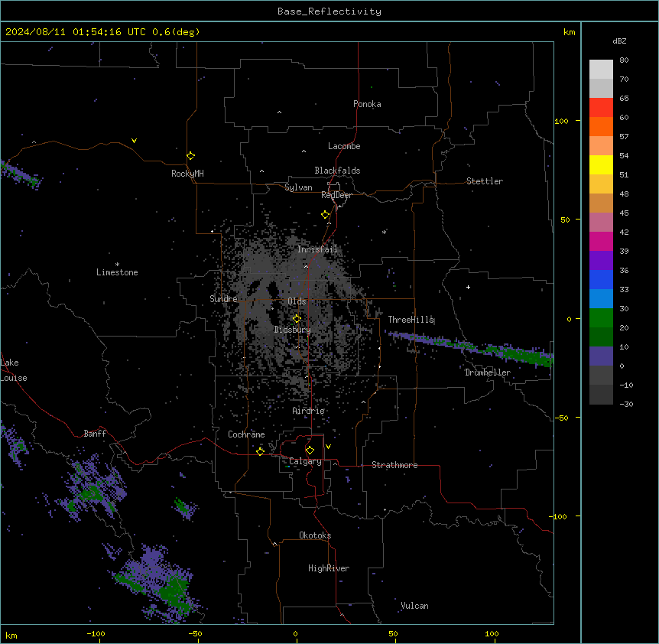Click the Olds city label
The image size is (659, 644).
click(297, 301)
